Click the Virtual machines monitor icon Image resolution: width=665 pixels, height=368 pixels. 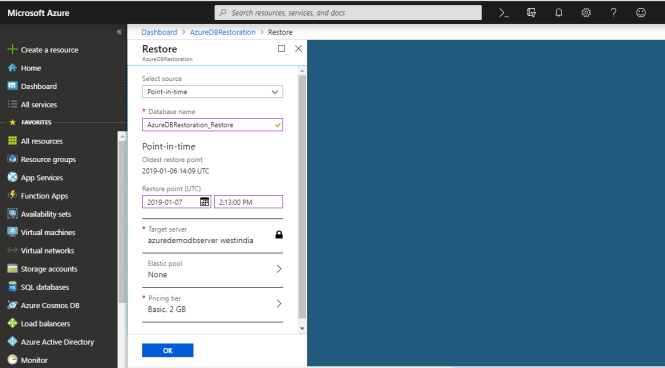pyautogui.click(x=12, y=232)
